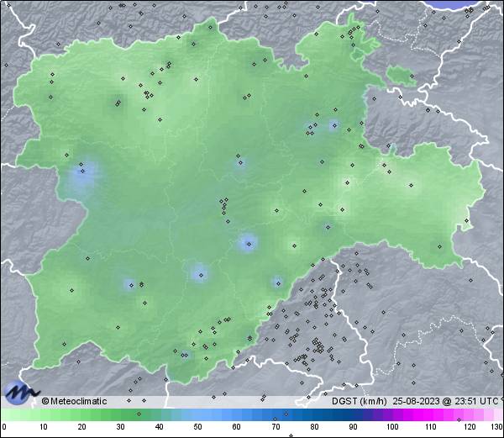Screen dimensions: 504x438
Task: Click the DGST (km/h) label
Action: [360, 401]
